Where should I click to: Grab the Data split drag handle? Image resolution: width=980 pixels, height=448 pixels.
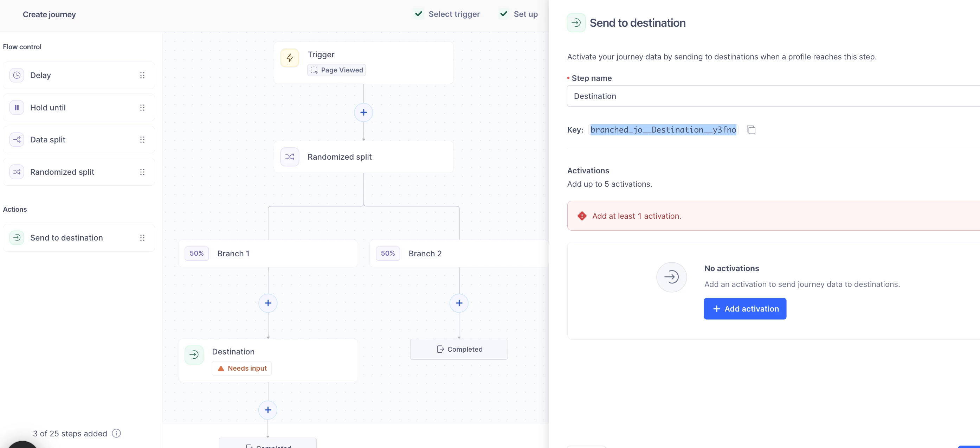[142, 140]
